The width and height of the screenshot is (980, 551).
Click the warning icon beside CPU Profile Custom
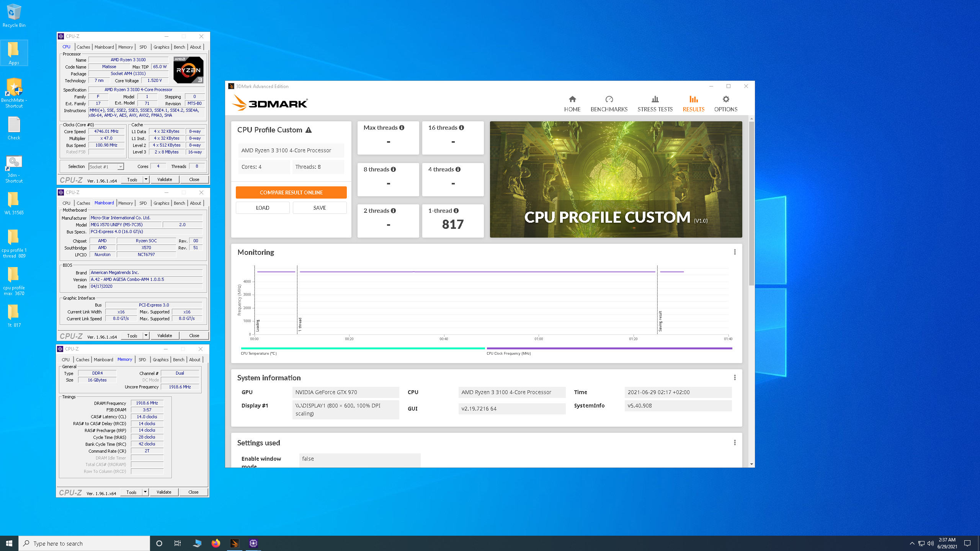pos(309,130)
